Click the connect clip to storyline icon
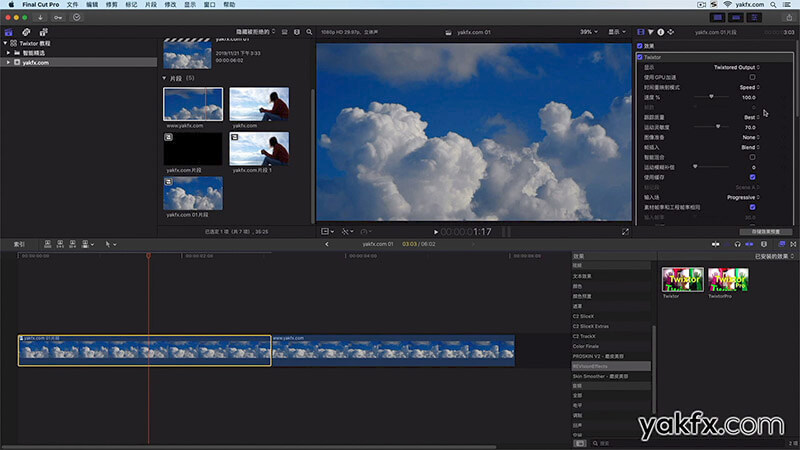800x450 pixels. pyautogui.click(x=47, y=244)
